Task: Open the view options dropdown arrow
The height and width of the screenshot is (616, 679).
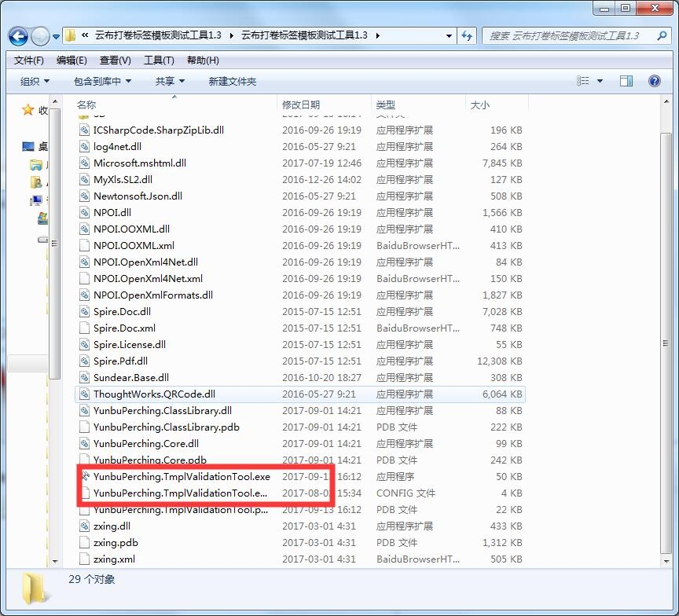Action: [x=600, y=81]
